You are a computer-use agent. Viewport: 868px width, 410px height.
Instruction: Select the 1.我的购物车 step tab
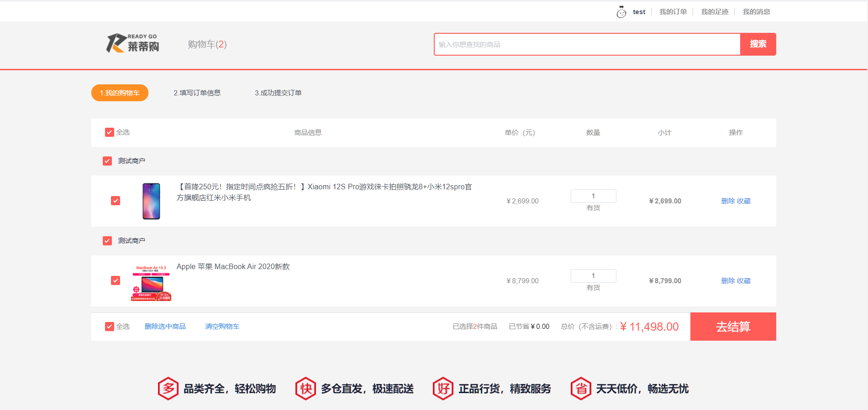pyautogui.click(x=120, y=93)
